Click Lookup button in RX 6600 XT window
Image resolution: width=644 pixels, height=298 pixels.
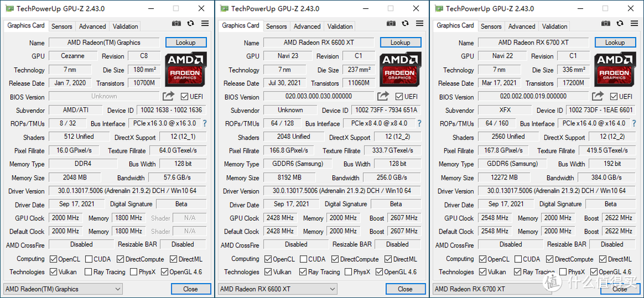click(x=401, y=42)
